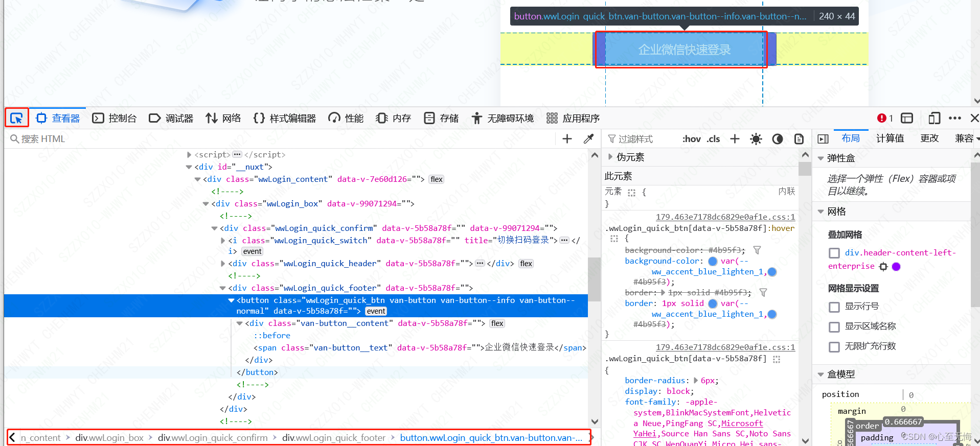Open the DevTools three-dot options menu
The image size is (980, 446).
[954, 118]
